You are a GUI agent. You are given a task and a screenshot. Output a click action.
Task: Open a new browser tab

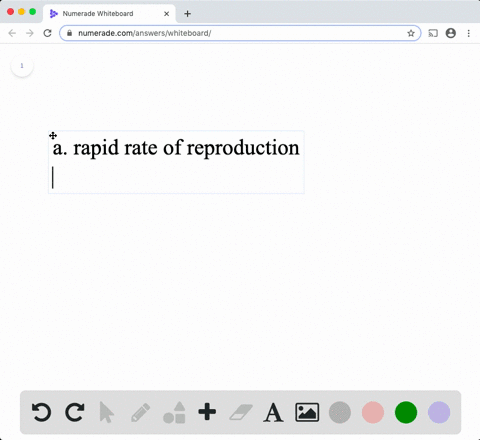click(187, 14)
